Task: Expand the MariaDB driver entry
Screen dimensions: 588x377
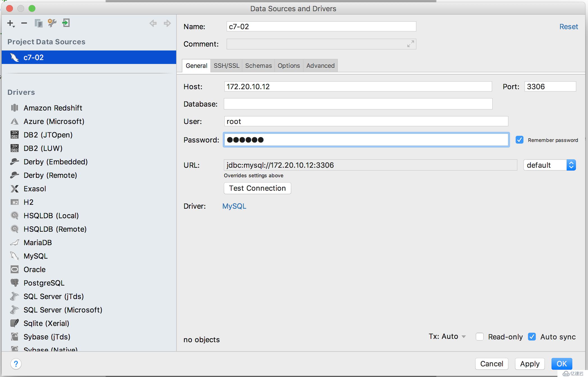Action: tap(38, 242)
